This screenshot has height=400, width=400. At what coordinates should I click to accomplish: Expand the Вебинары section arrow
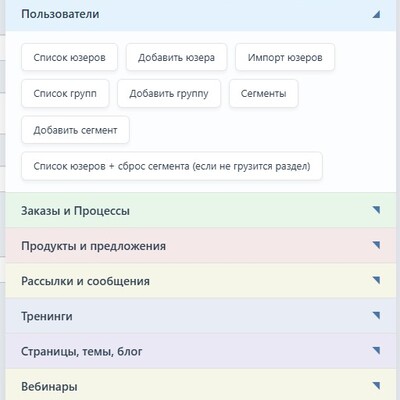click(376, 386)
